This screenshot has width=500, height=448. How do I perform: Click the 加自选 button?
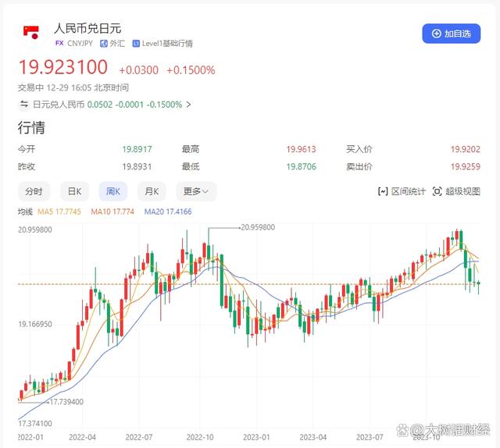(x=452, y=34)
